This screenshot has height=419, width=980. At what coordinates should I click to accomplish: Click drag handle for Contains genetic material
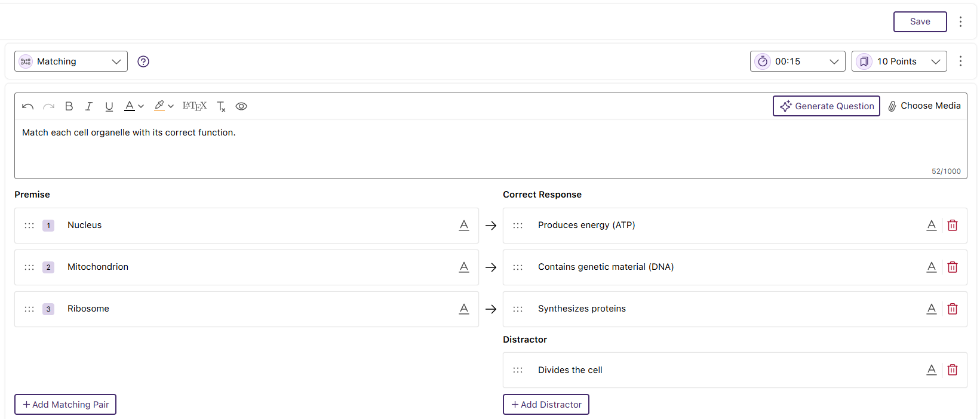click(x=518, y=267)
